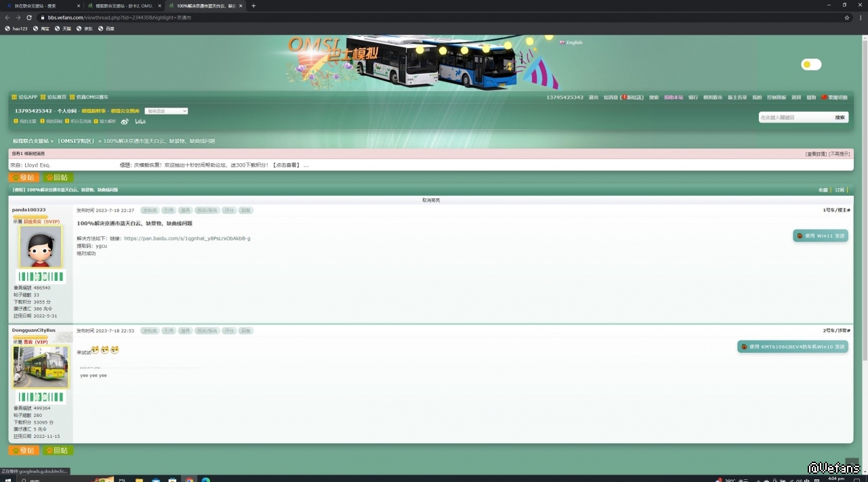Open the pan.baidu.com link in first post

point(187,238)
